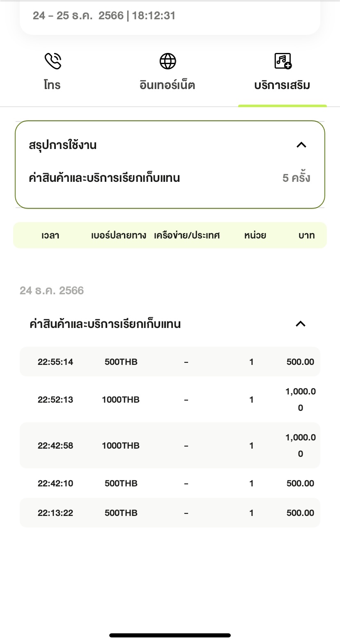Tap the ค่าสินค้าและบริการเรียกเก็บแทน section title
The width and height of the screenshot is (340, 644).
click(x=105, y=324)
